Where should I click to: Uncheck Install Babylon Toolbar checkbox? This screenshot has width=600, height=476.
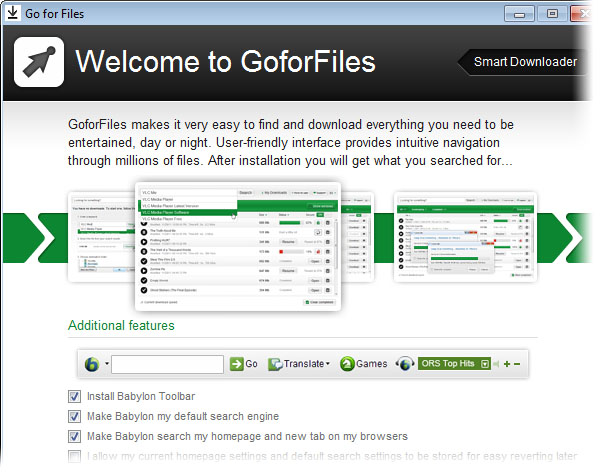click(x=74, y=396)
